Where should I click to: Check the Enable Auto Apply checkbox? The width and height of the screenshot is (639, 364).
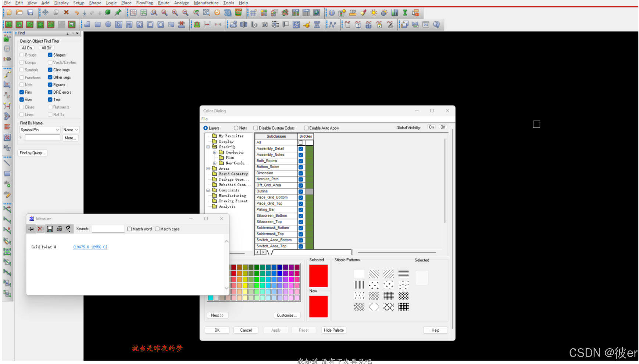(306, 128)
